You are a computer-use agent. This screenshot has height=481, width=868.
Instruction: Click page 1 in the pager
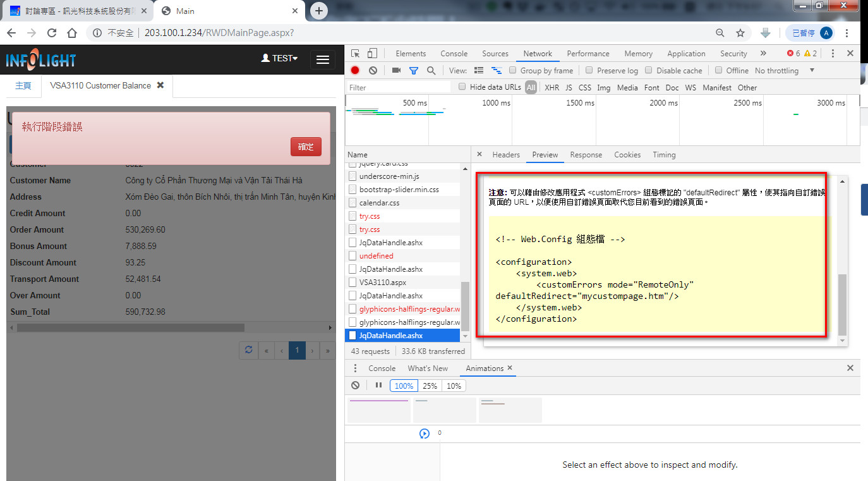click(297, 350)
